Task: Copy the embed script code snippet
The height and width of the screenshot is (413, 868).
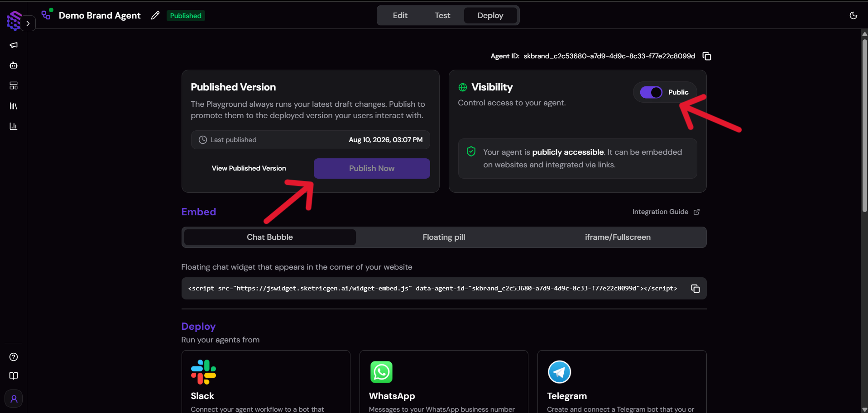Action: tap(695, 289)
